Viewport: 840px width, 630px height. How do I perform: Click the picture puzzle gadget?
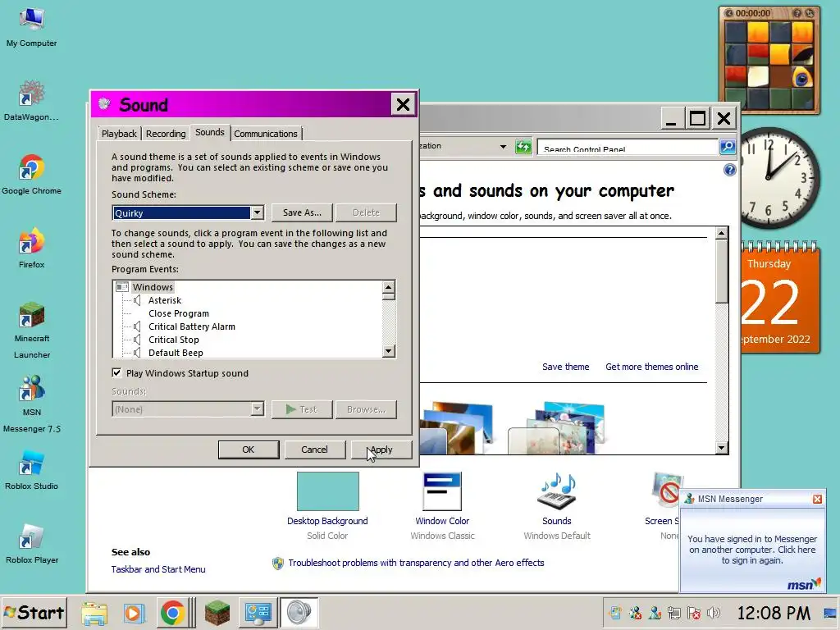(769, 60)
